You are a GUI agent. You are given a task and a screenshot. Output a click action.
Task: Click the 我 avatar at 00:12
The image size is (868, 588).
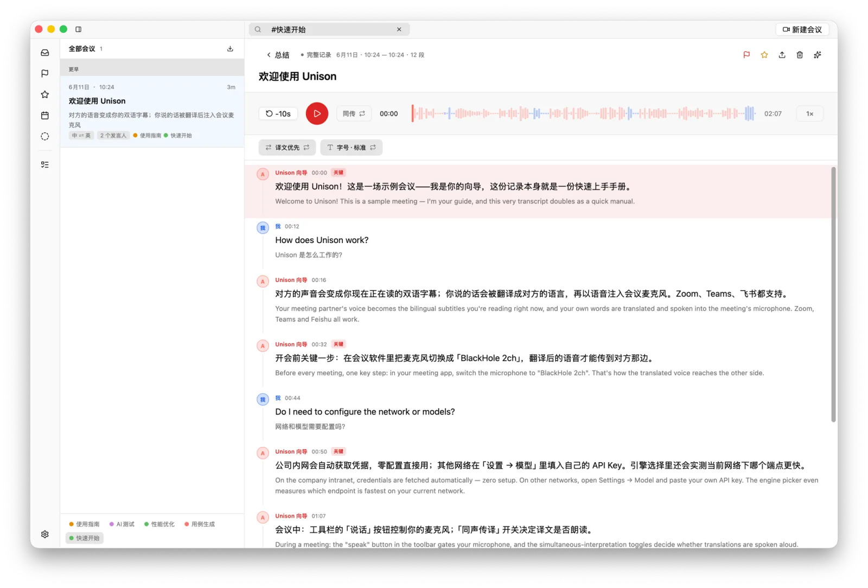263,228
